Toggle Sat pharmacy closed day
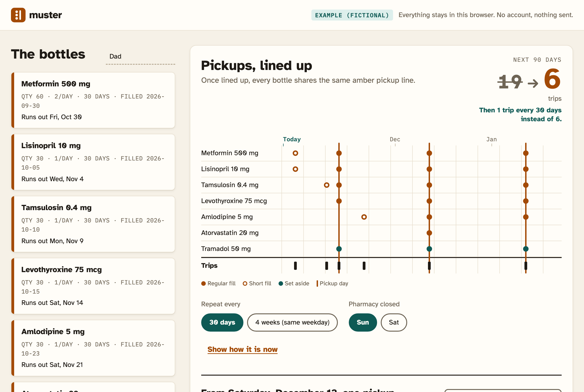Image resolution: width=584 pixels, height=392 pixels. tap(394, 322)
